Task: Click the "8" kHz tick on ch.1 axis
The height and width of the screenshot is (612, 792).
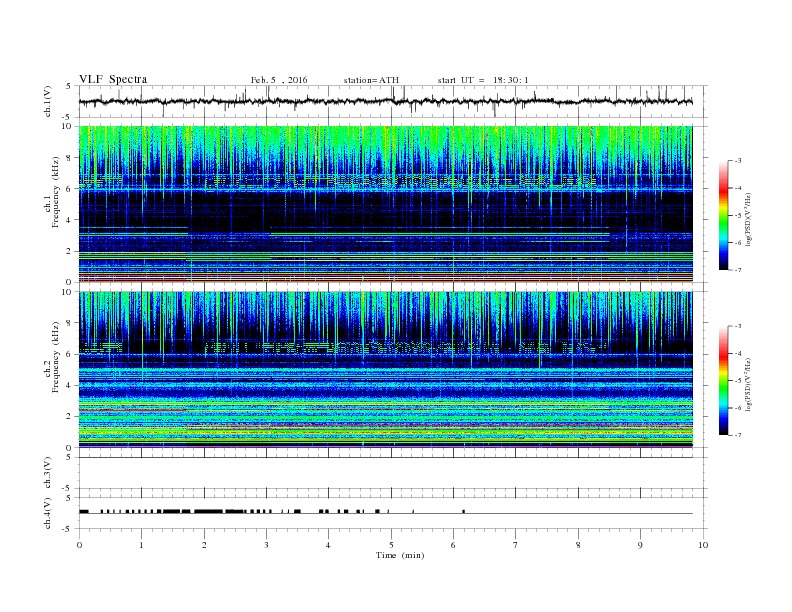Action: pos(70,158)
